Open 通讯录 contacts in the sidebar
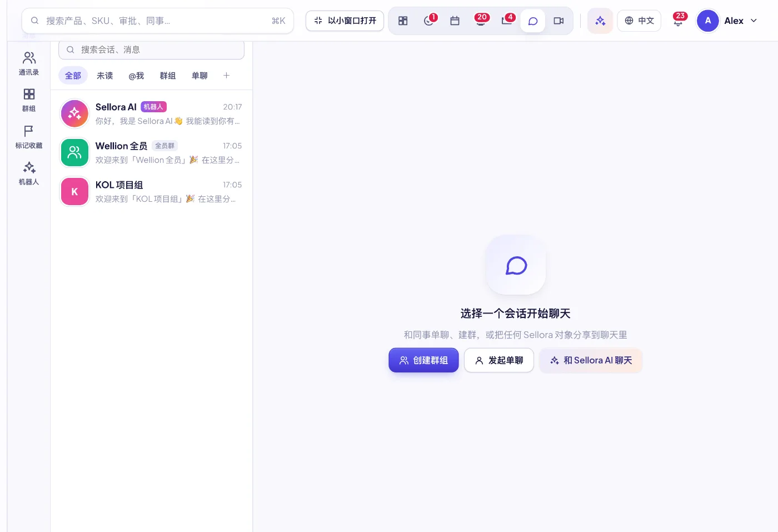778x532 pixels. coord(29,64)
